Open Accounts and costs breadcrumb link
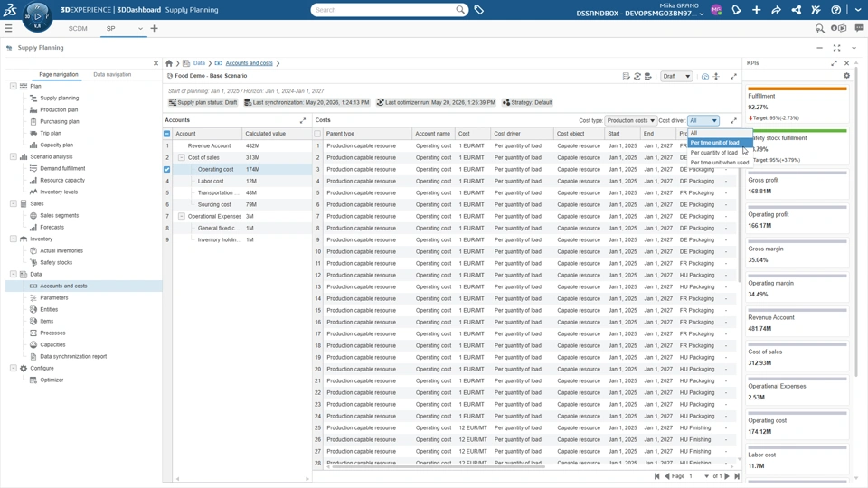 [250, 63]
